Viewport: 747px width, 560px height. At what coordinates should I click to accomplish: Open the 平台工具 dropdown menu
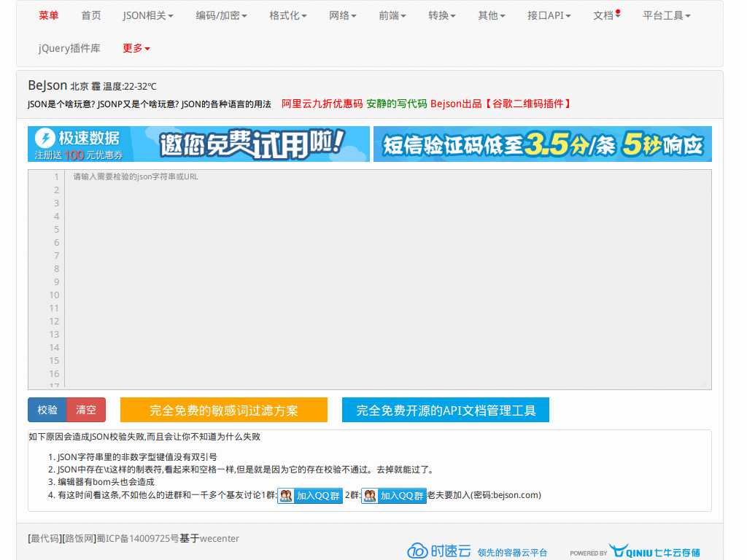pyautogui.click(x=666, y=16)
